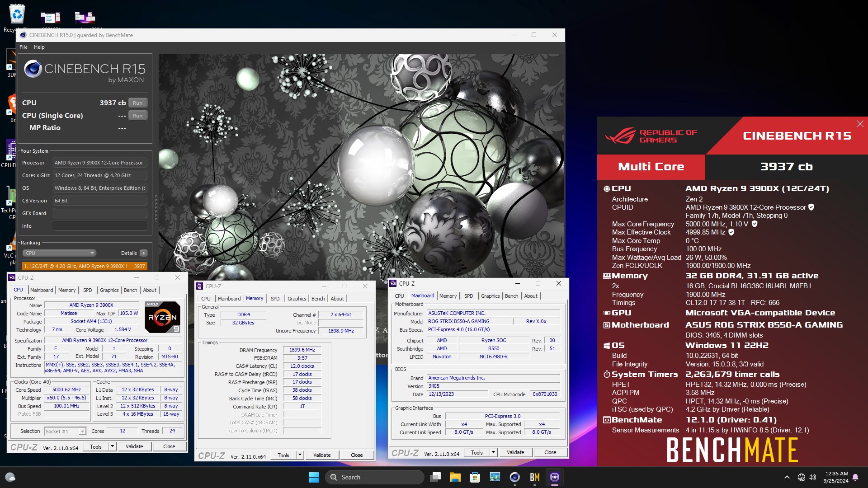
Task: Click the Windows Start button on taskbar
Action: [x=314, y=477]
